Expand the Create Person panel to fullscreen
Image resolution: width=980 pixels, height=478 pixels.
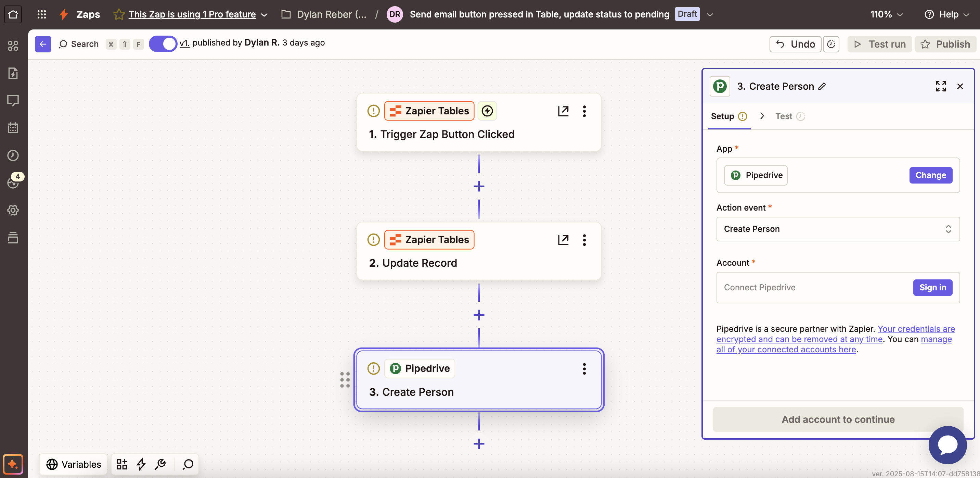pyautogui.click(x=941, y=86)
